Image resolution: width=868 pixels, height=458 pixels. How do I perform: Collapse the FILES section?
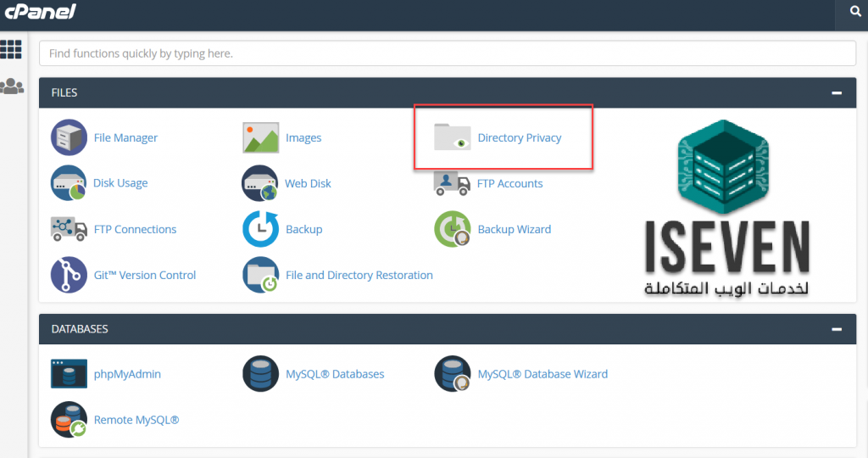tap(837, 93)
